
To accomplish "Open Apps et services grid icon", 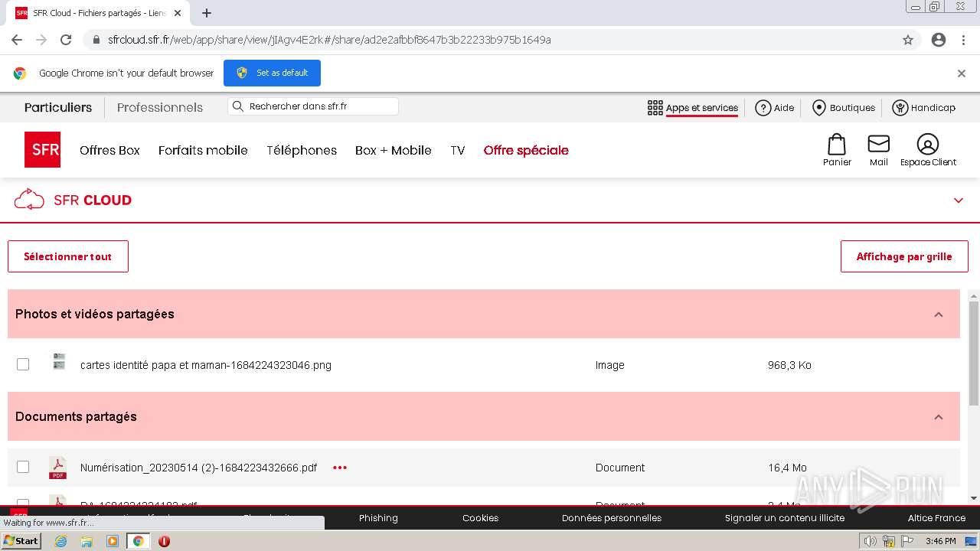I will click(x=655, y=108).
